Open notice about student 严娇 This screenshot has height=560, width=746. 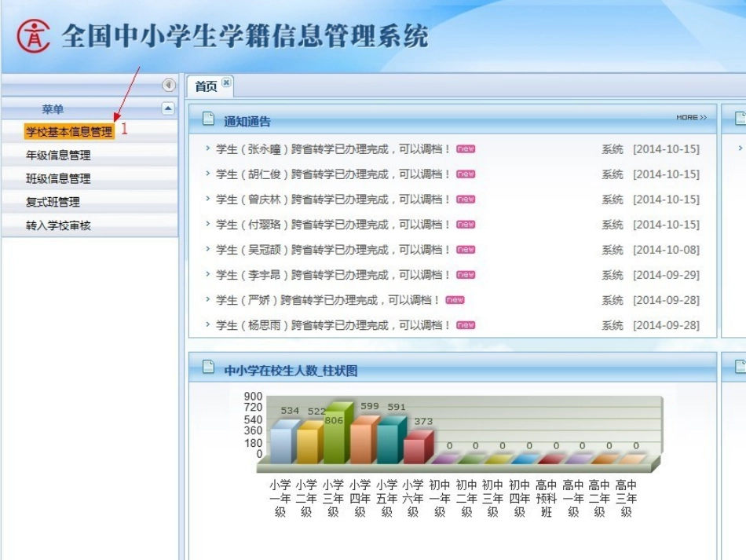click(x=327, y=300)
